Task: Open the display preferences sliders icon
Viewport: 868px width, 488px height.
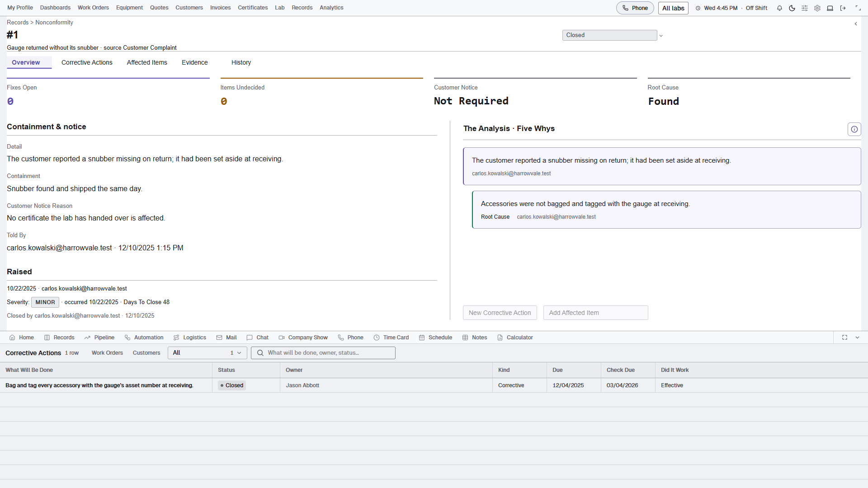Action: point(805,8)
